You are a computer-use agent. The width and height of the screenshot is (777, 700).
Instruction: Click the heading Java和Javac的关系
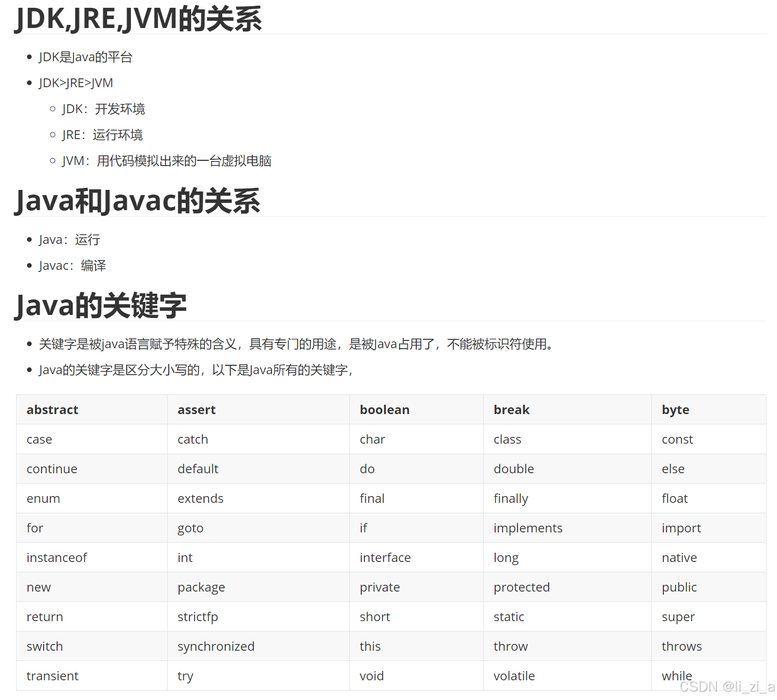tap(137, 201)
